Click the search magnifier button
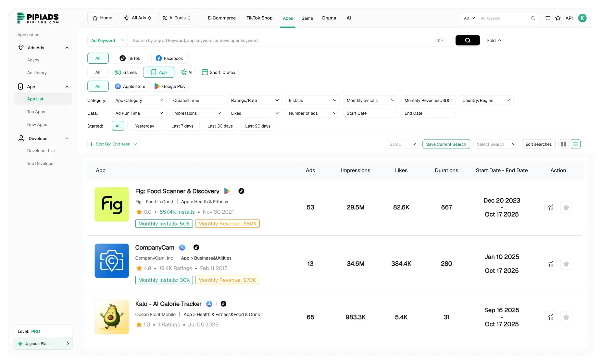The width and height of the screenshot is (601, 364). [468, 40]
